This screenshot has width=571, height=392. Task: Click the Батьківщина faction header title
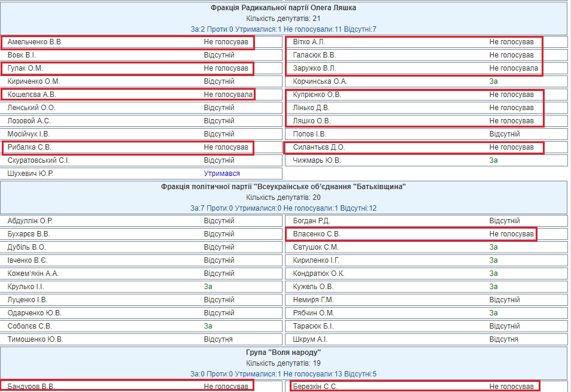tap(284, 187)
